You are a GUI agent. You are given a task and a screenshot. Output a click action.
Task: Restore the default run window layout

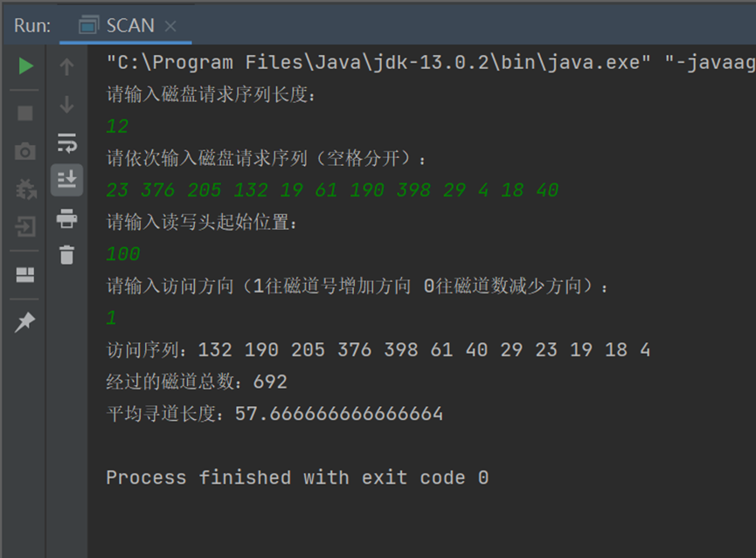[24, 276]
